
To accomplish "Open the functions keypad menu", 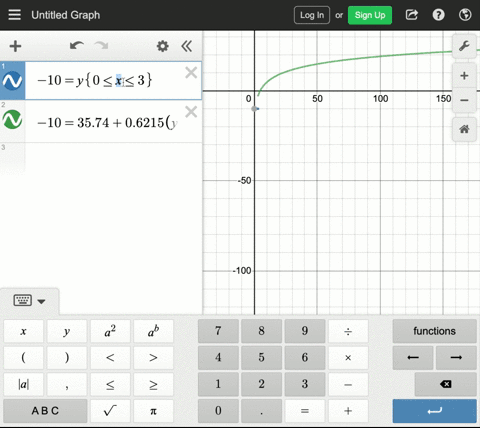I will pos(434,331).
